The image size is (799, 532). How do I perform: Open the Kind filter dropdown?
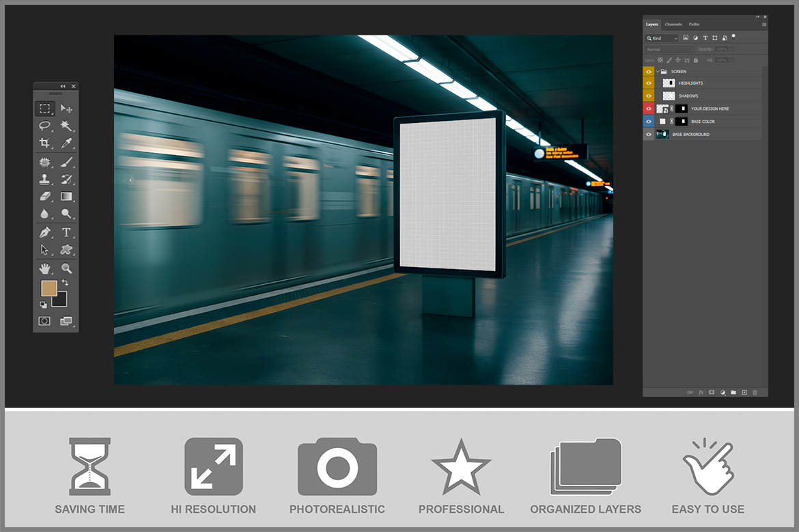click(662, 38)
